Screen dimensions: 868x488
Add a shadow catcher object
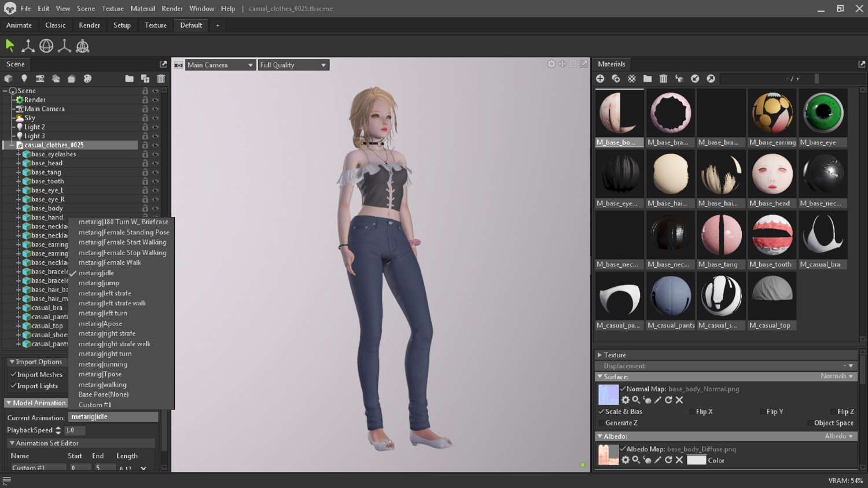pyautogui.click(x=72, y=79)
